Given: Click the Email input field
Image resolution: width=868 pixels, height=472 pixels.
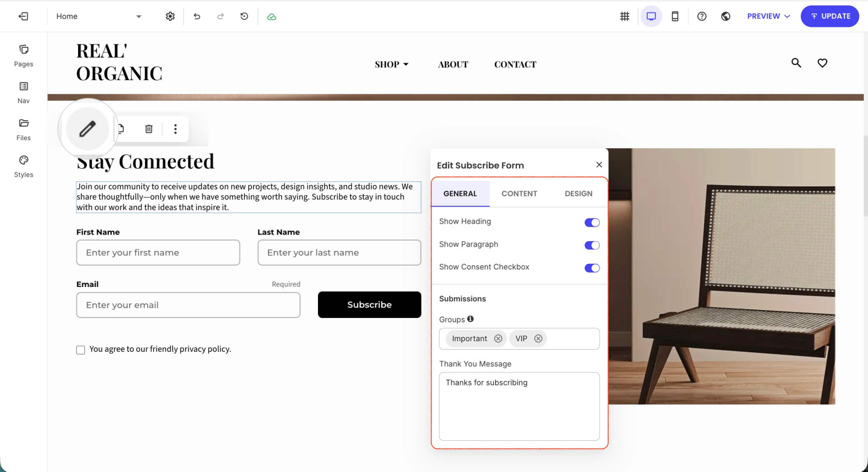Looking at the screenshot, I should [x=188, y=305].
